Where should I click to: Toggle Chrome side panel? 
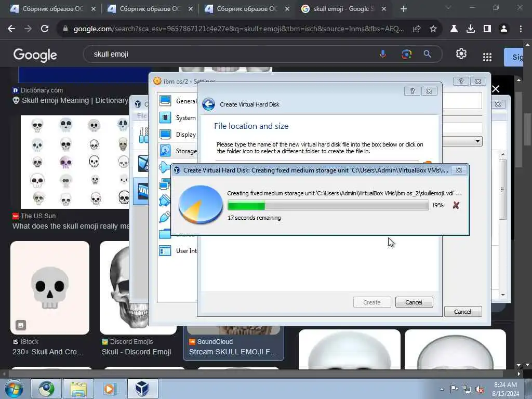487,29
